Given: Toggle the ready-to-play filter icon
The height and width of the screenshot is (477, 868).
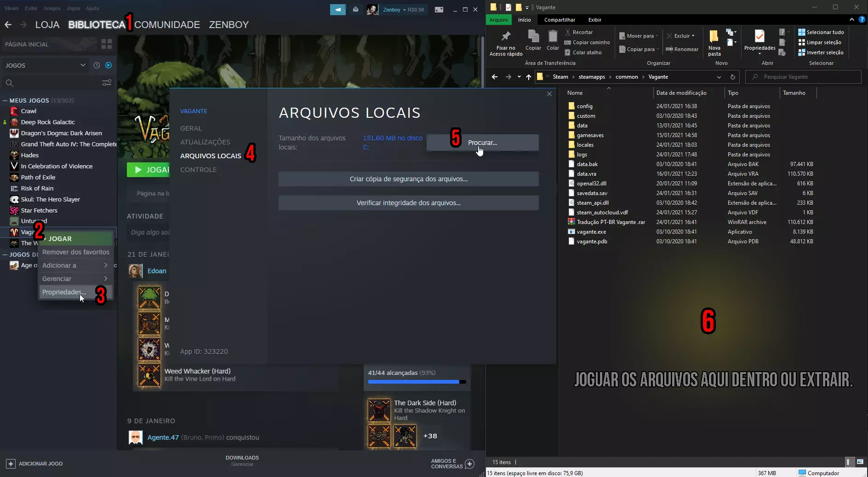Looking at the screenshot, I should coord(108,65).
